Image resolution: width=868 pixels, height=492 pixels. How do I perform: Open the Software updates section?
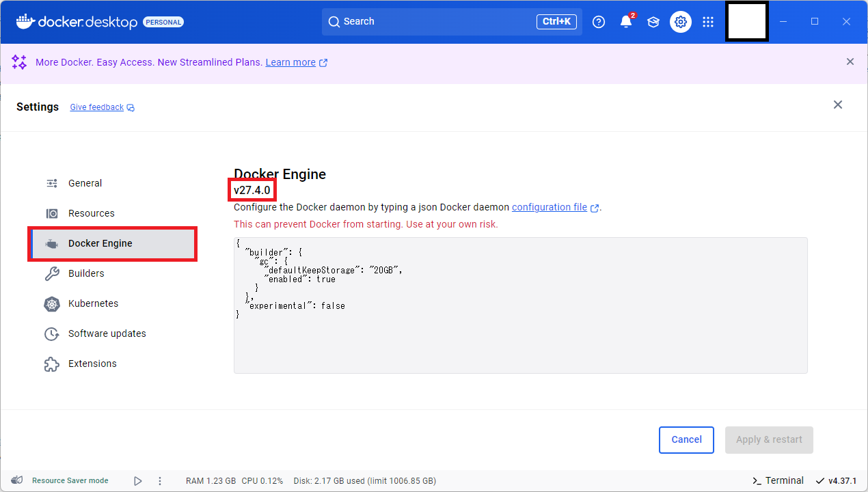[x=106, y=333]
